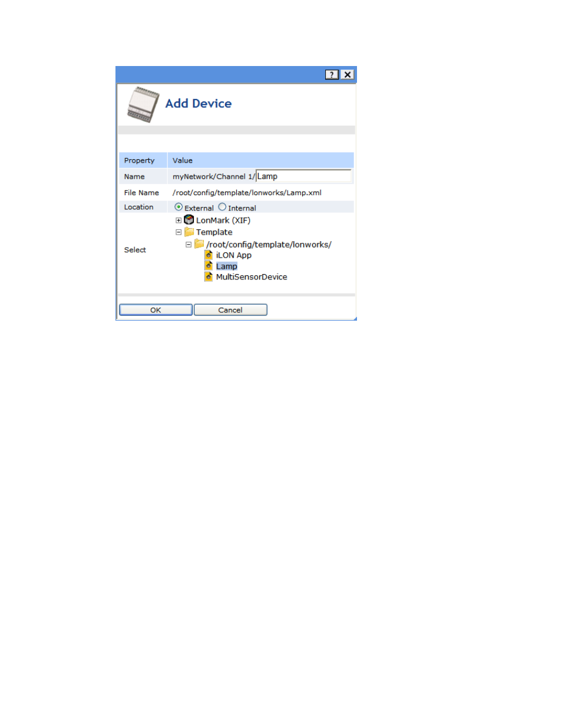Click the /root/config/template/lonworks/ folder icon
This screenshot has width=562, height=728.
[199, 243]
